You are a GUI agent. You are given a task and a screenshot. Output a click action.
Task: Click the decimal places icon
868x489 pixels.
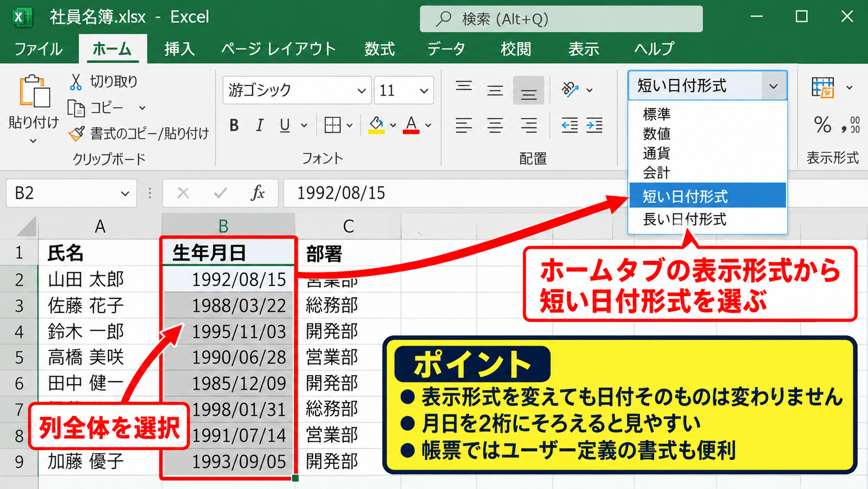(x=855, y=125)
